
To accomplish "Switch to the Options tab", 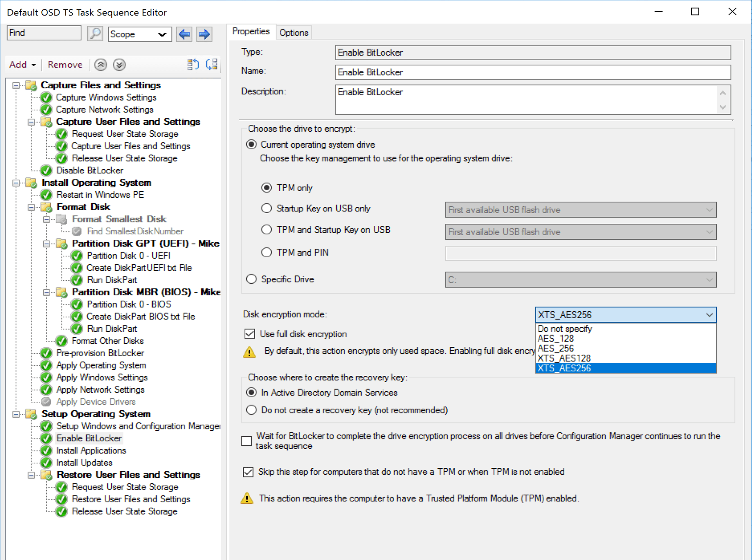I will point(294,32).
